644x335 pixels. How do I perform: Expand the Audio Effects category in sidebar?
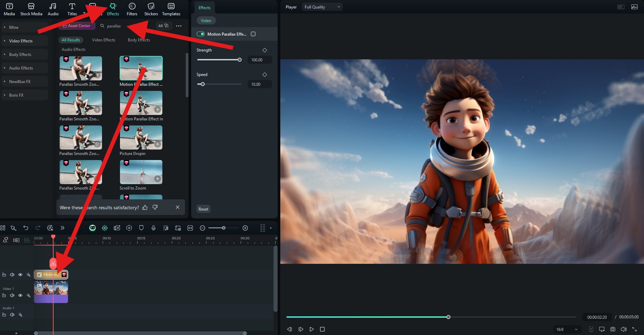pos(24,68)
